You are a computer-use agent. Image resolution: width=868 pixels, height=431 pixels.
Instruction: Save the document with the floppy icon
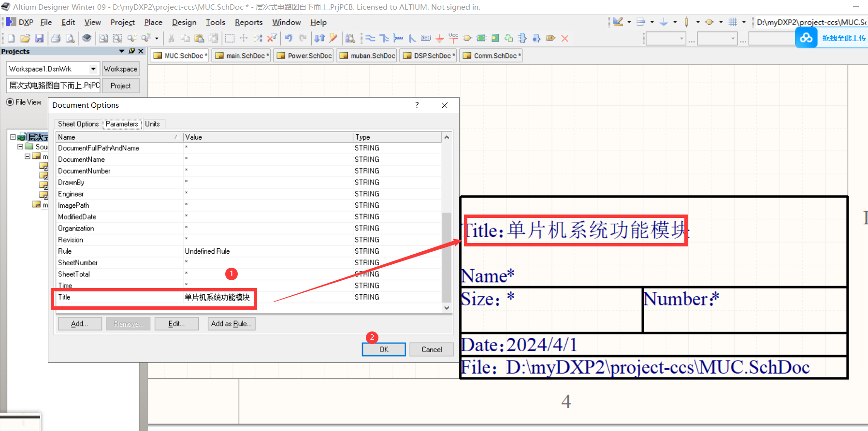tap(40, 38)
